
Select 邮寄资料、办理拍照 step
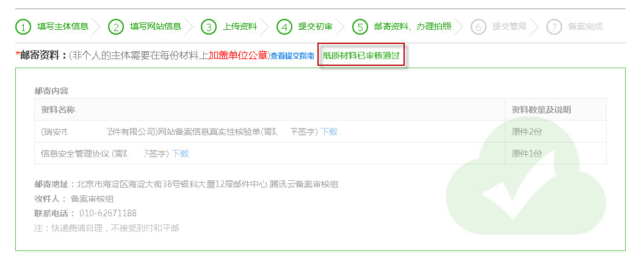click(x=413, y=27)
